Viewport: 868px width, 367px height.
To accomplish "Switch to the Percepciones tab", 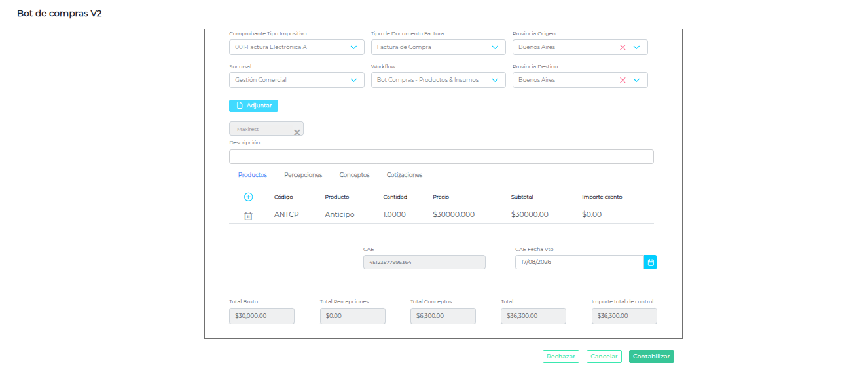I will pos(303,175).
